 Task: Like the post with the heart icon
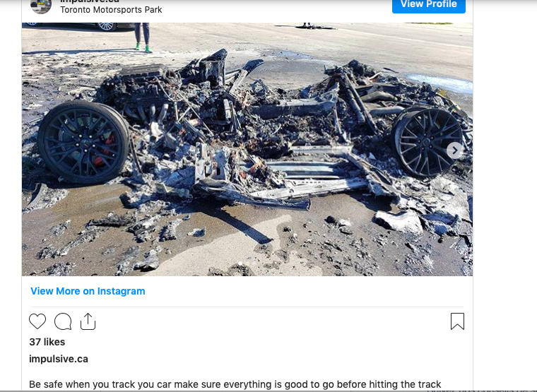[x=37, y=321]
